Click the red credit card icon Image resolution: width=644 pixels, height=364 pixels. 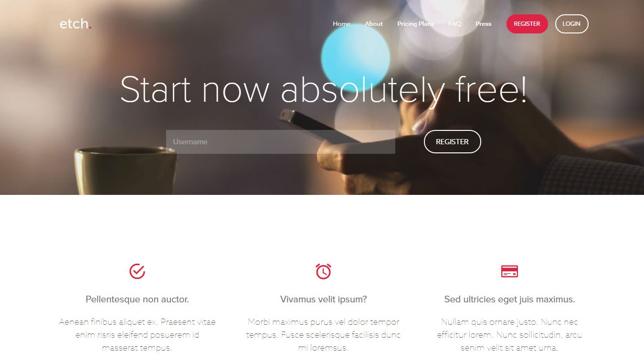coord(509,271)
